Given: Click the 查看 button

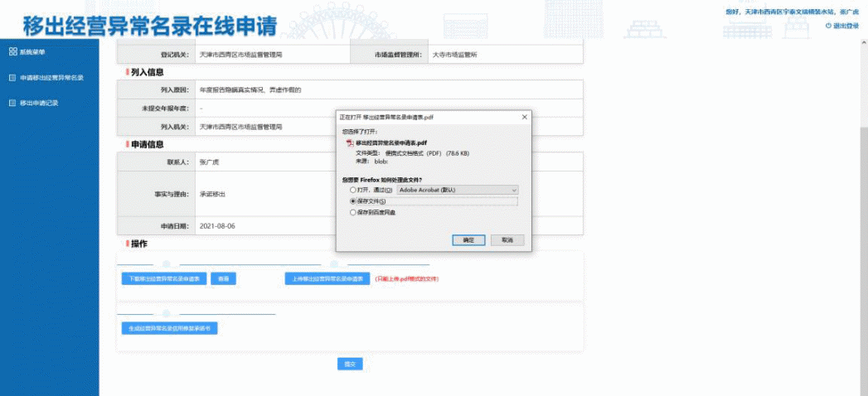Looking at the screenshot, I should tap(223, 279).
